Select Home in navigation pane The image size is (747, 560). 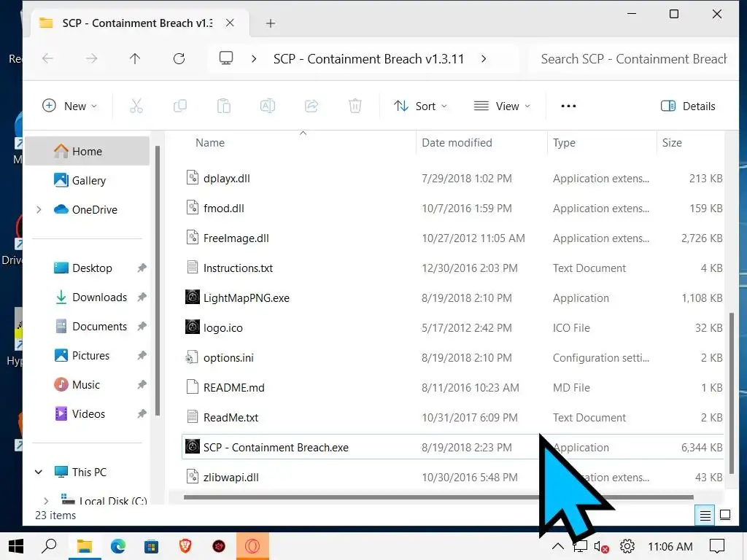[x=87, y=151]
